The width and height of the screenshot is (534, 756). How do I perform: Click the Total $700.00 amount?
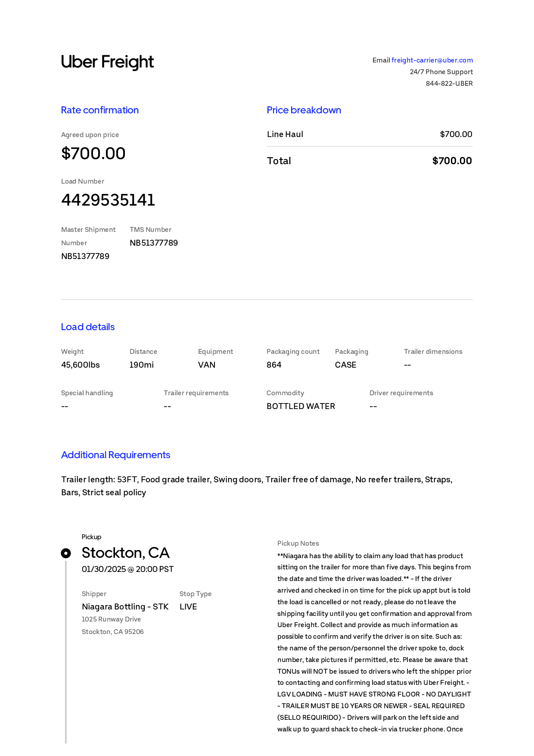click(x=452, y=161)
